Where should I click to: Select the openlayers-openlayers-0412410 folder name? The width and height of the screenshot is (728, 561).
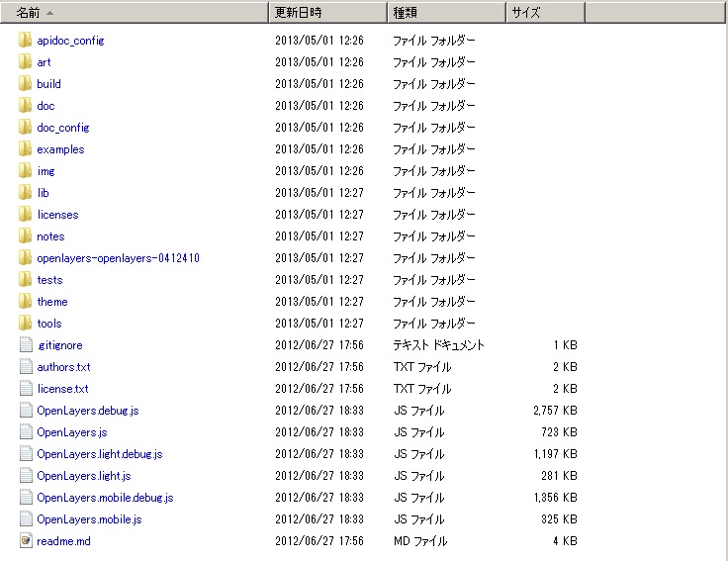pyautogui.click(x=118, y=258)
